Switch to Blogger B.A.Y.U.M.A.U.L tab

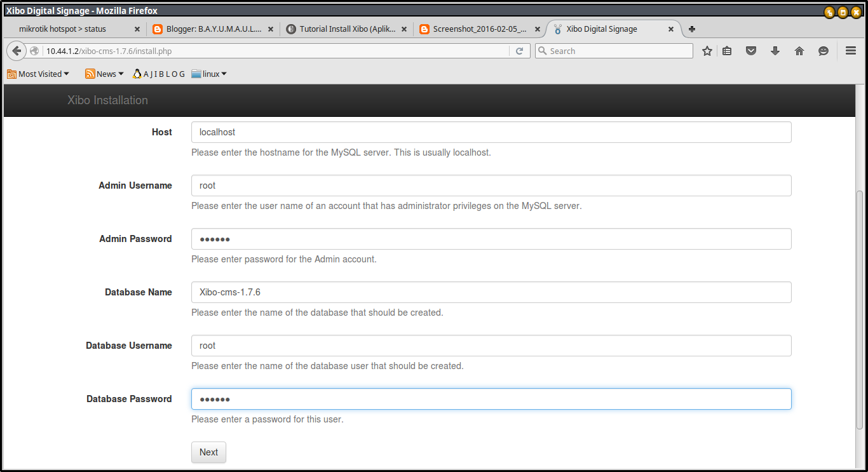click(214, 29)
